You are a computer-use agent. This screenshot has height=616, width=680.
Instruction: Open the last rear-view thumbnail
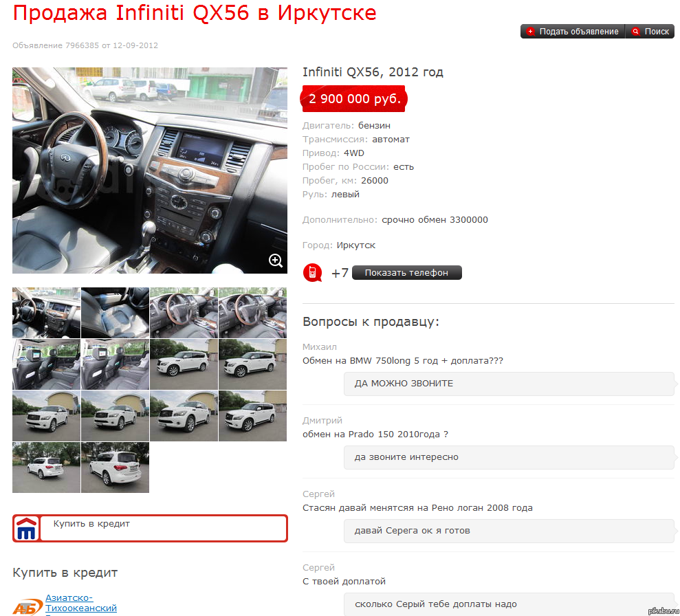pos(115,467)
